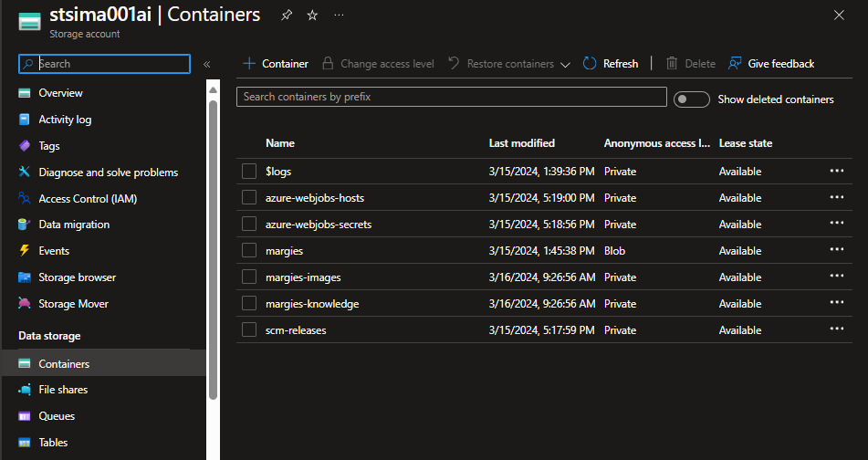The width and height of the screenshot is (868, 460).
Task: Click the scm-releases container name
Action: [296, 330]
